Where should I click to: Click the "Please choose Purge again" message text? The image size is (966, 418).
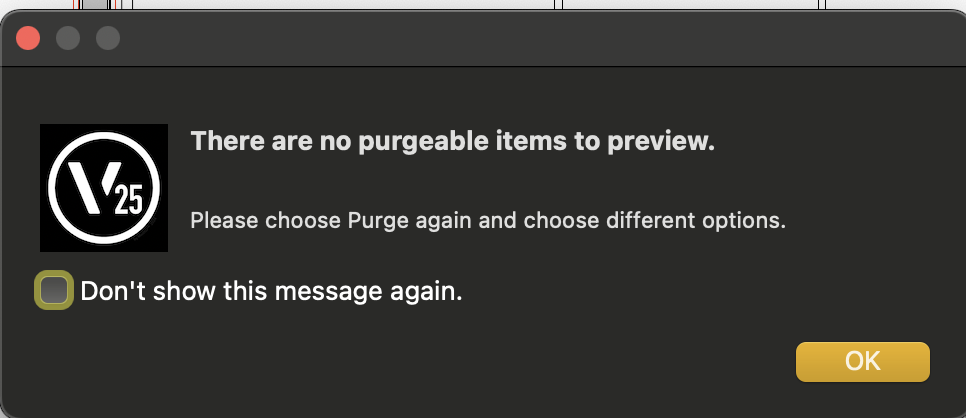487,220
